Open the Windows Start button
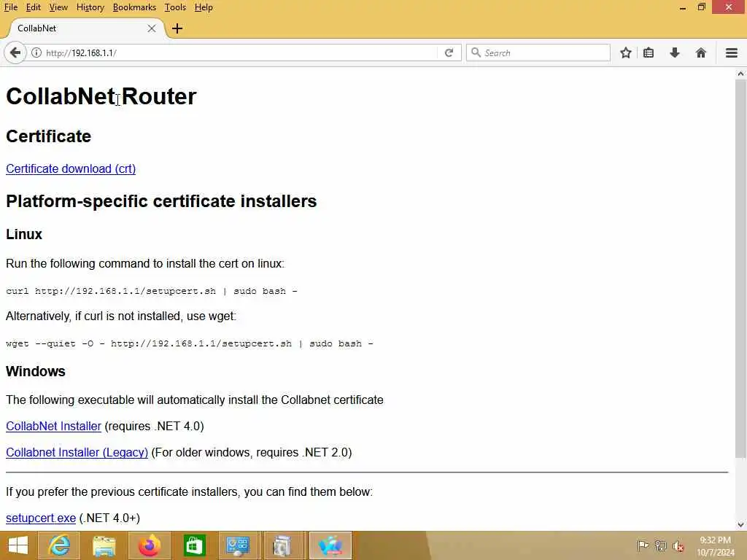 [x=18, y=545]
